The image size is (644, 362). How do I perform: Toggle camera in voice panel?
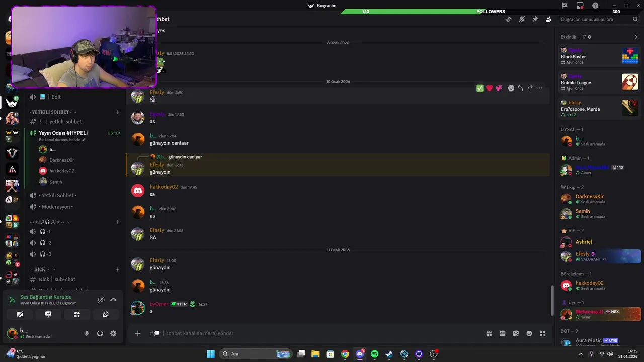pos(20,314)
